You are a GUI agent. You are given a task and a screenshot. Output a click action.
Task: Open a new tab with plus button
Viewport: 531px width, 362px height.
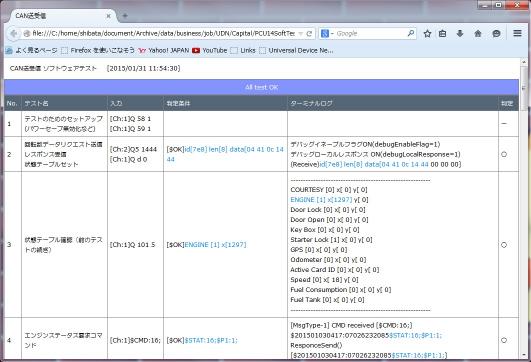[x=125, y=16]
